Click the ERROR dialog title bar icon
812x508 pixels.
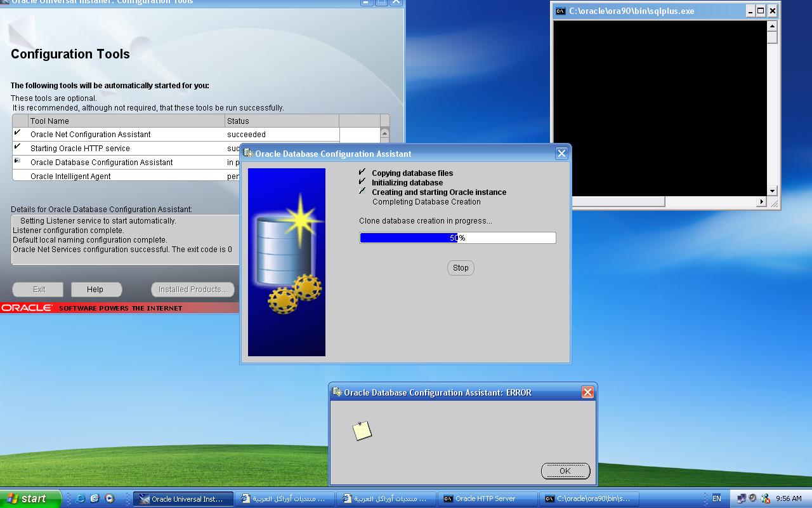[x=337, y=392]
